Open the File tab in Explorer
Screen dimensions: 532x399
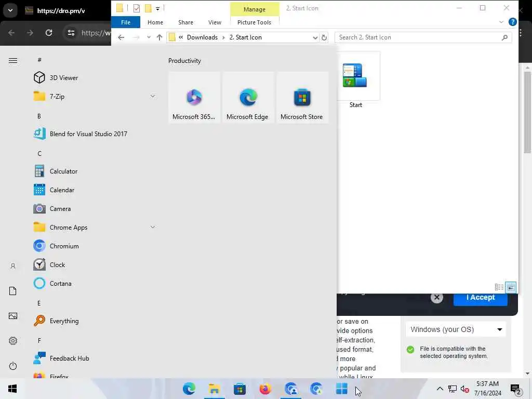tap(126, 22)
